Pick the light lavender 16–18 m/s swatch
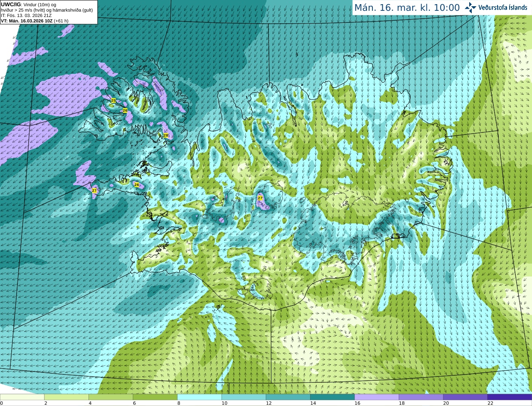Viewport: 532px width, 406px height. (x=377, y=397)
